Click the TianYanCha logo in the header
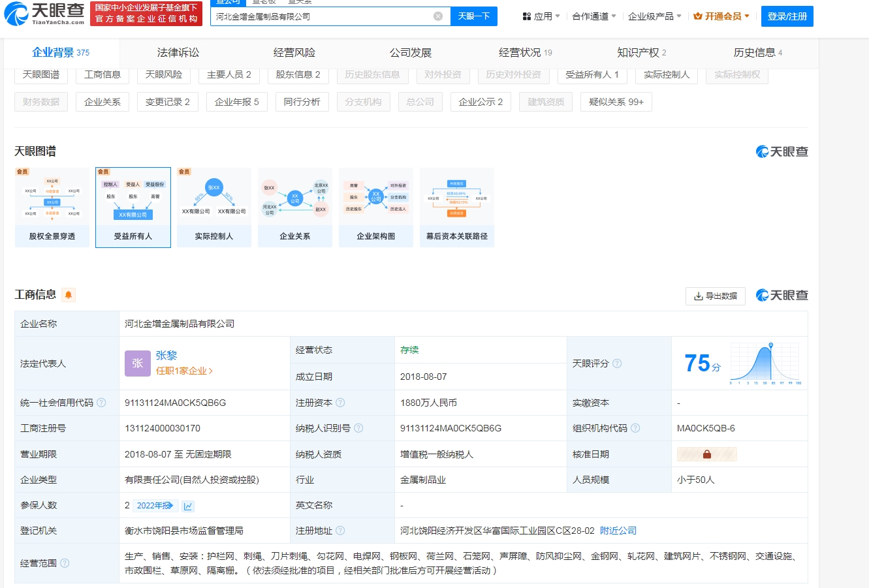 point(44,14)
